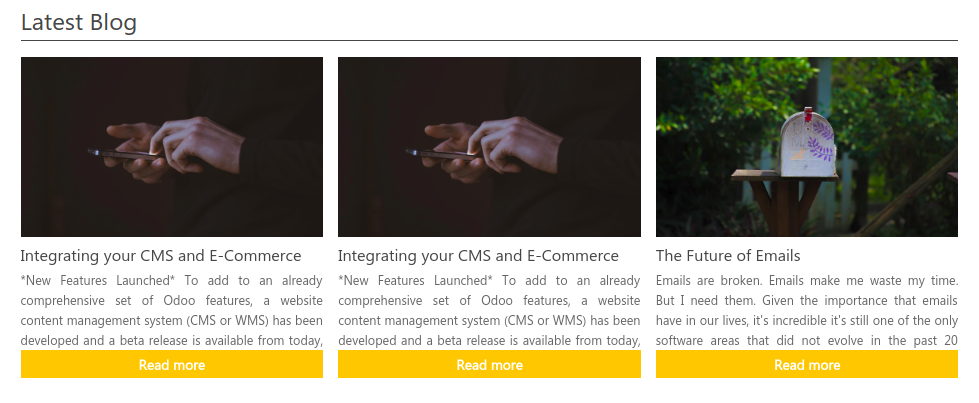
Task: Click the white mailbox in the third image
Action: [x=808, y=145]
